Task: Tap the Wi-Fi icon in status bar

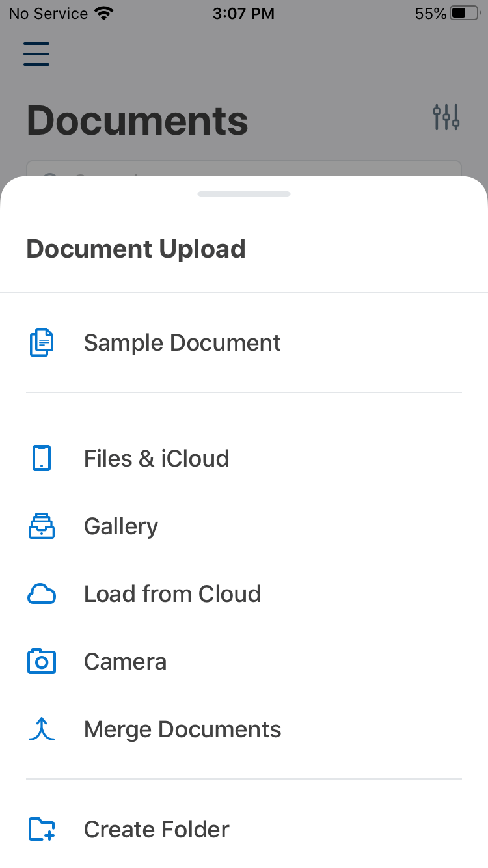Action: (103, 14)
